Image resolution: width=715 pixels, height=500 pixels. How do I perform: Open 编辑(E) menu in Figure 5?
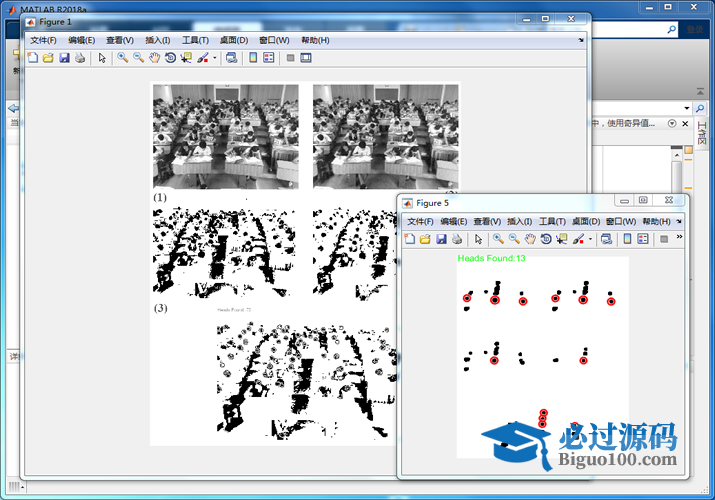tap(454, 222)
